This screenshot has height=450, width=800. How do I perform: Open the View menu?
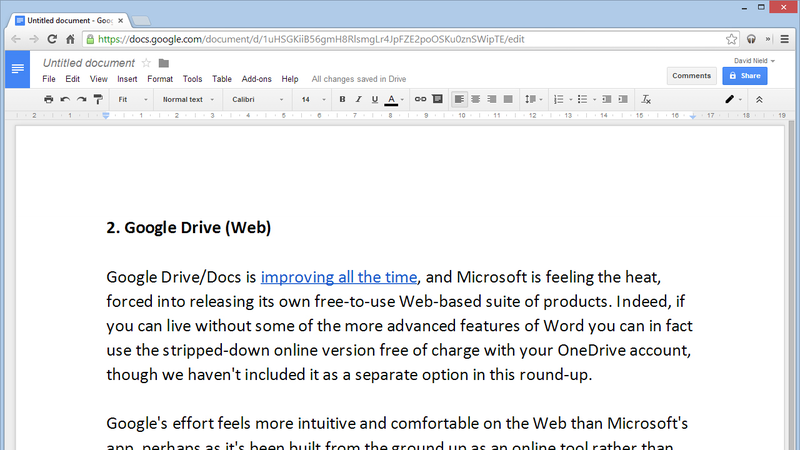tap(98, 79)
